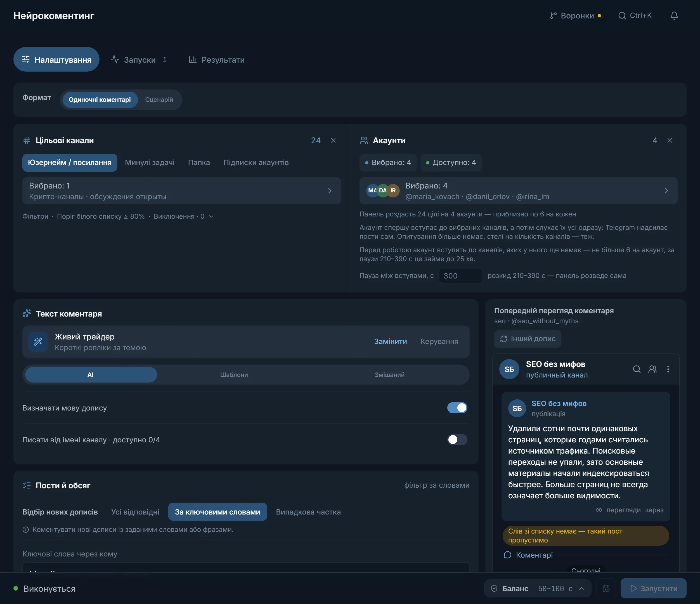
Task: Switch to the Результати tab
Action: pyautogui.click(x=217, y=60)
